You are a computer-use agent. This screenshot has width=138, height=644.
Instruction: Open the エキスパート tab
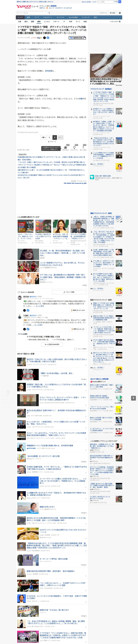coord(48,17)
